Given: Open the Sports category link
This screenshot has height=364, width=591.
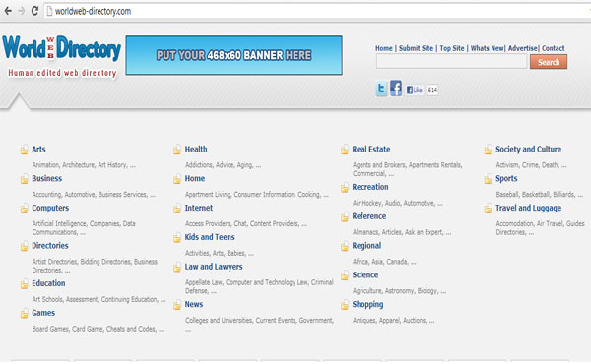Looking at the screenshot, I should point(506,178).
